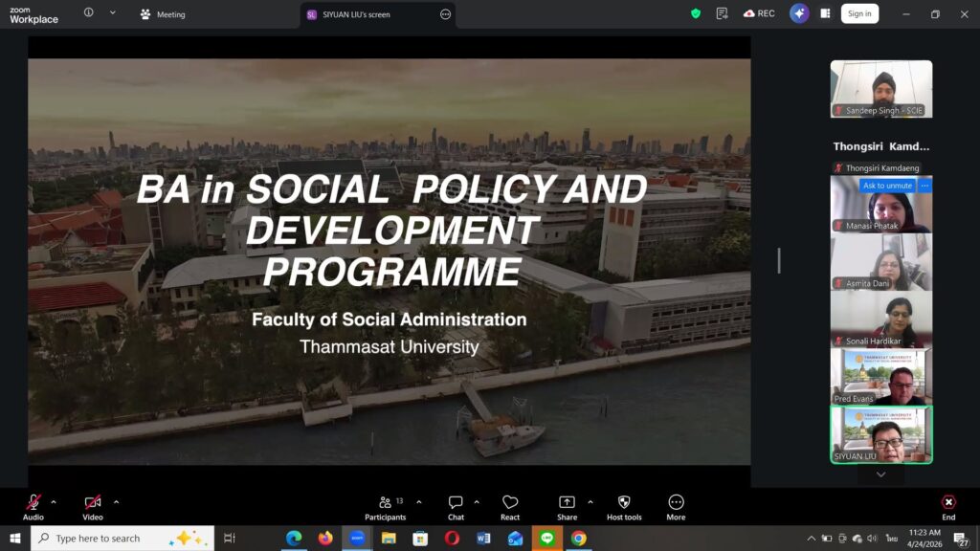Image resolution: width=980 pixels, height=551 pixels.
Task: Open Outlook from taskbar
Action: (x=515, y=538)
